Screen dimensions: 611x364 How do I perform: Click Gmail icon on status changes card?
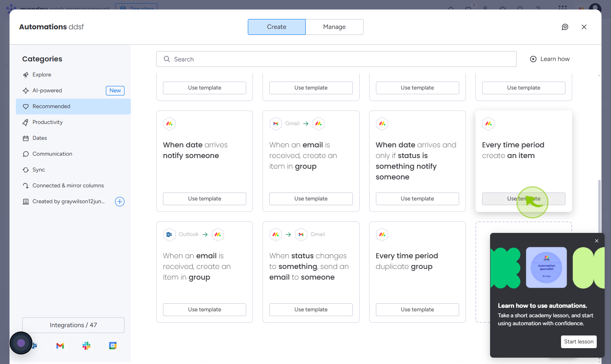click(301, 234)
